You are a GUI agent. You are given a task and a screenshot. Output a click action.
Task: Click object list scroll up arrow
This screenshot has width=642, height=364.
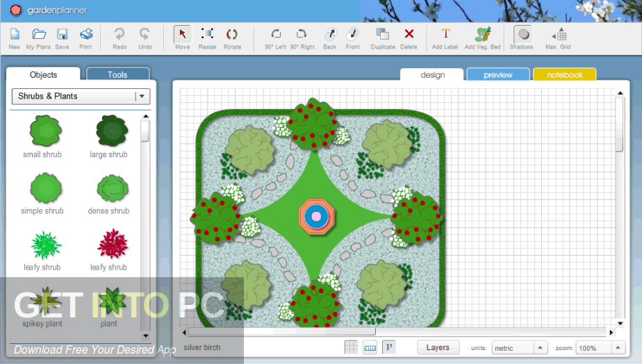[x=145, y=116]
